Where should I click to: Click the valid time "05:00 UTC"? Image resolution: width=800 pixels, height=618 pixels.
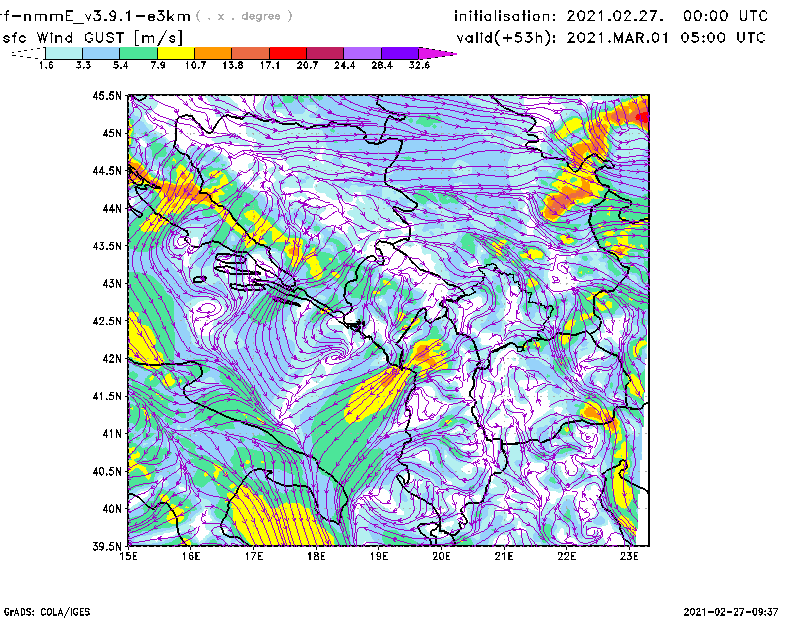tap(723, 38)
